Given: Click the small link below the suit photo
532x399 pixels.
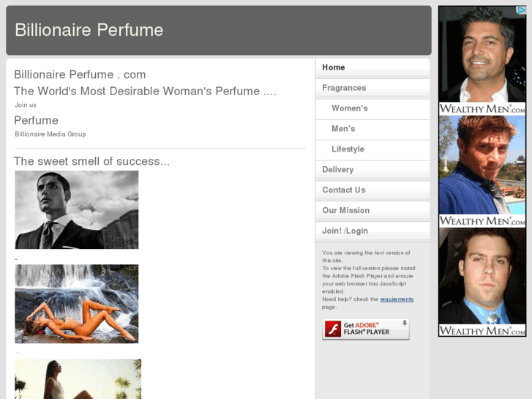Looking at the screenshot, I should tap(16, 259).
